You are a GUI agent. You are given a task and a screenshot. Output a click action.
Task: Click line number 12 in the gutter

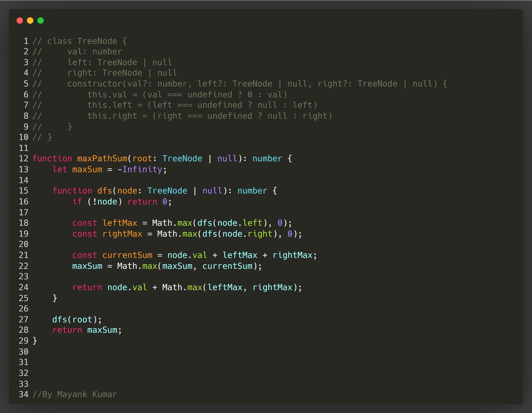click(x=23, y=159)
